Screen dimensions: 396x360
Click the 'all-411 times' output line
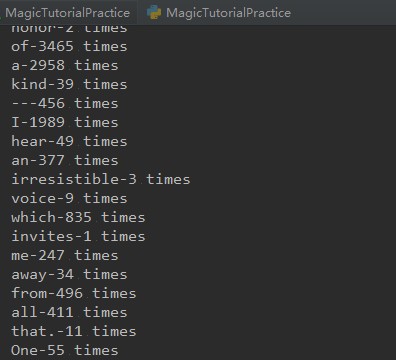pos(69,312)
